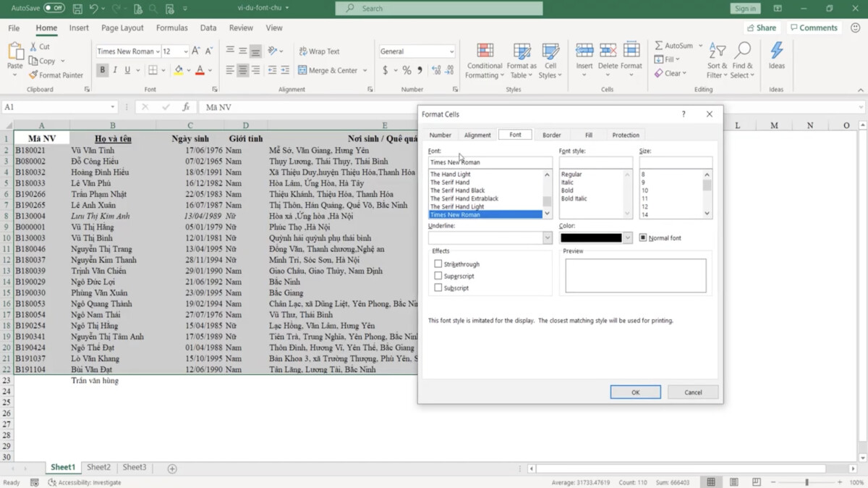
Task: Click the Help question mark in dialog
Action: tap(684, 114)
